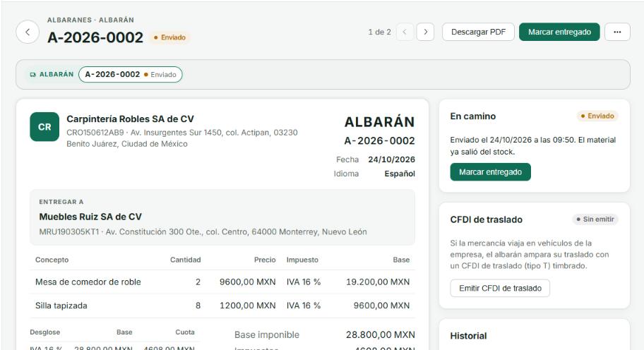This screenshot has width=644, height=350.
Task: Select the A-2026-0002 Enviado document chip
Action: pyautogui.click(x=131, y=75)
